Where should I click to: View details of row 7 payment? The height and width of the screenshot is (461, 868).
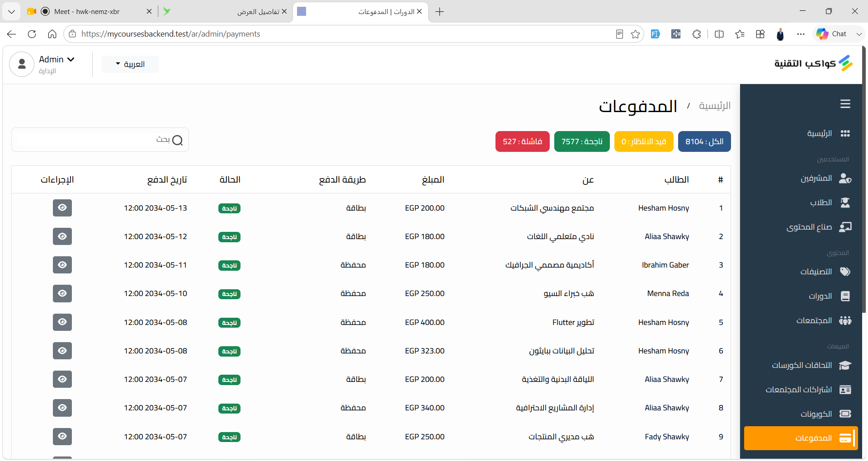62,379
